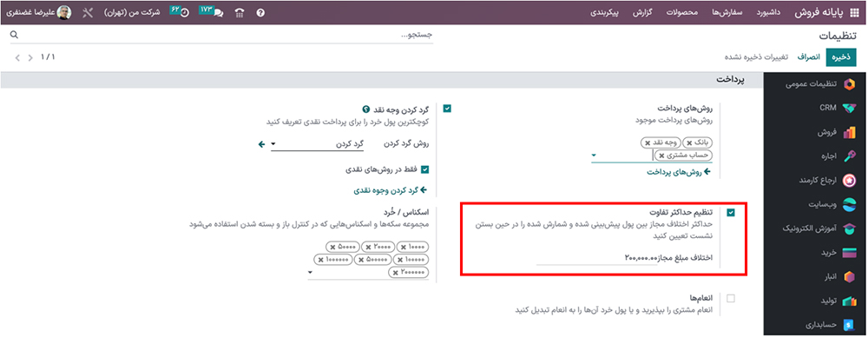Open rounding method external link arrow
Image resolution: width=868 pixels, height=338 pixels.
[x=261, y=144]
